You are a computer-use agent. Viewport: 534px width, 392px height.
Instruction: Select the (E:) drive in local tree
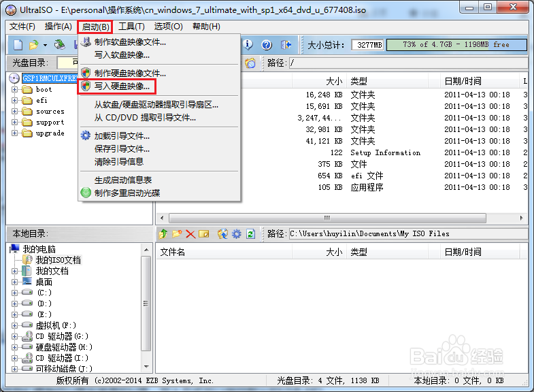44,314
